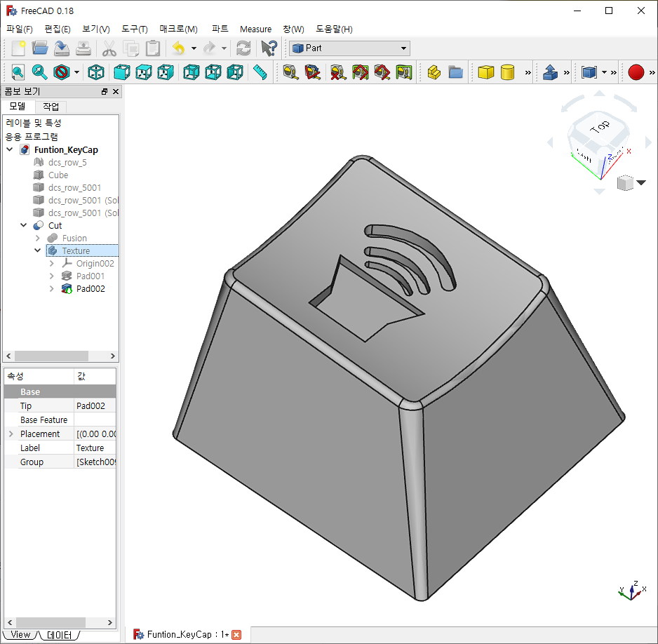Click the Redo arrow icon
Image resolution: width=658 pixels, height=644 pixels.
point(209,48)
